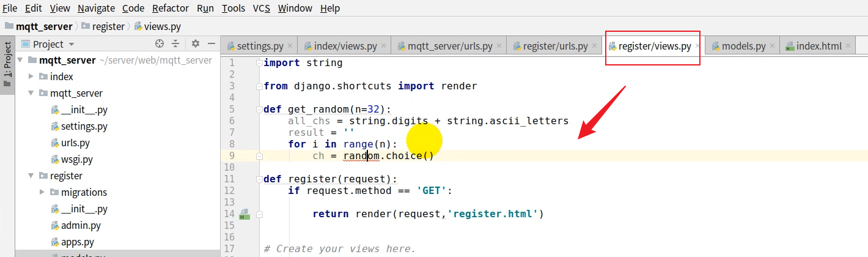Image resolution: width=868 pixels, height=257 pixels.
Task: Fold the import block at line 1
Action: pyautogui.click(x=259, y=62)
